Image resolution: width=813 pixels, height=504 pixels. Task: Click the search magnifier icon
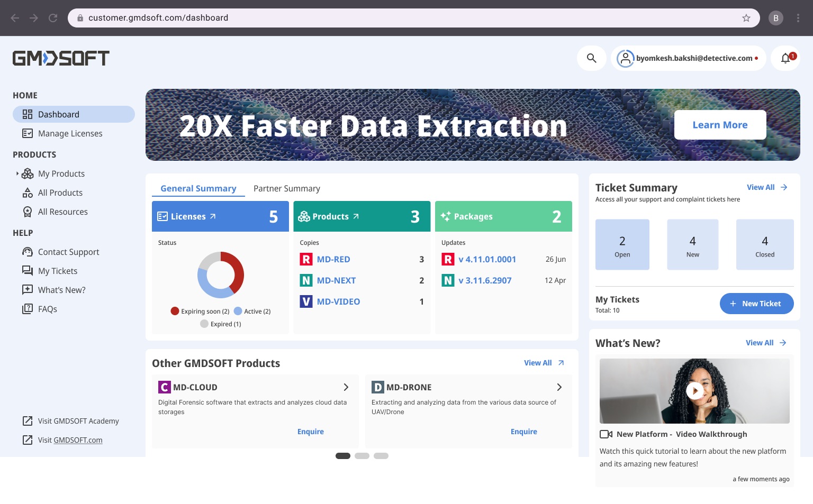coord(591,58)
